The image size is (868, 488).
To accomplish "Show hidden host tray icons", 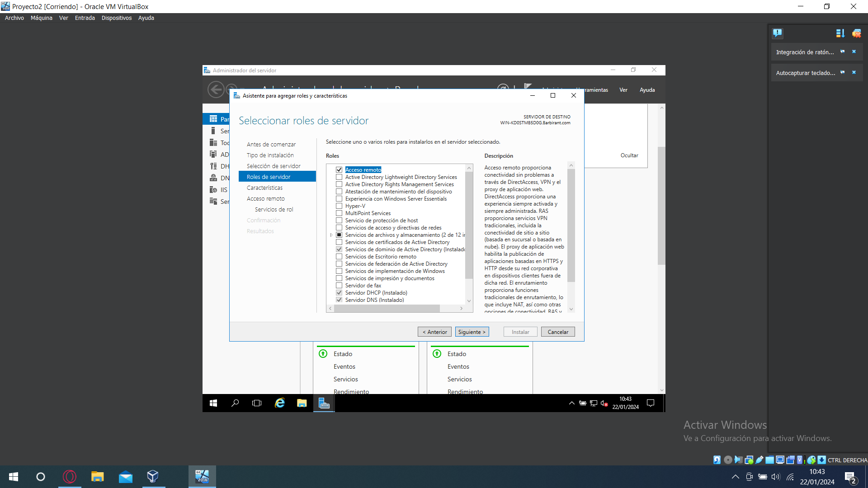I will [736, 477].
